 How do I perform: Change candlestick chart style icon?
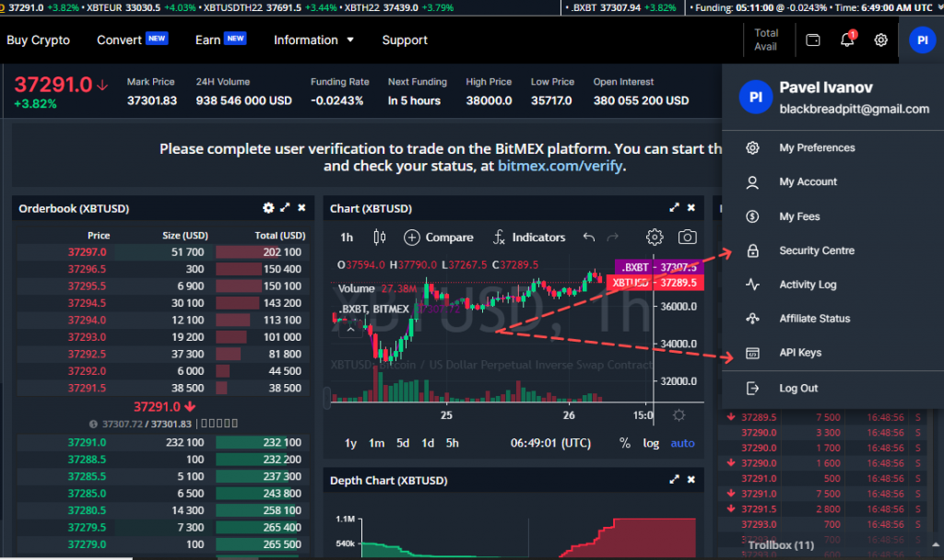pyautogui.click(x=379, y=237)
